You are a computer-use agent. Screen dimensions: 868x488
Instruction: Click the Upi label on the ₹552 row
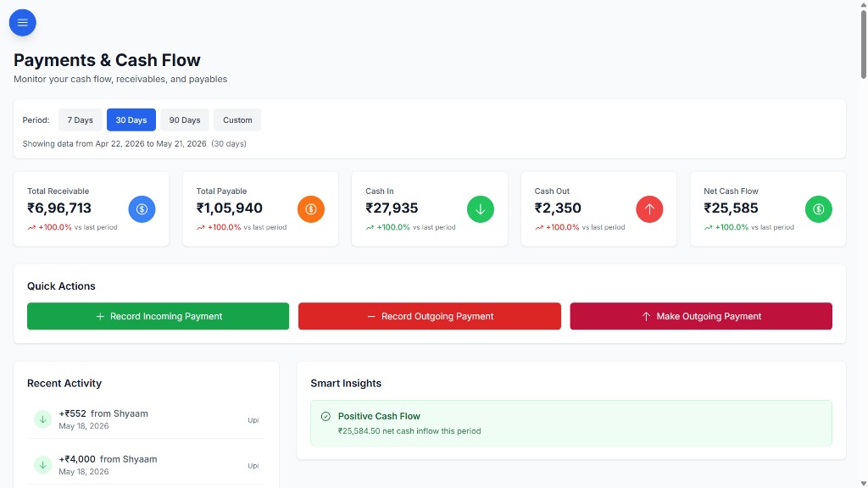pos(253,420)
